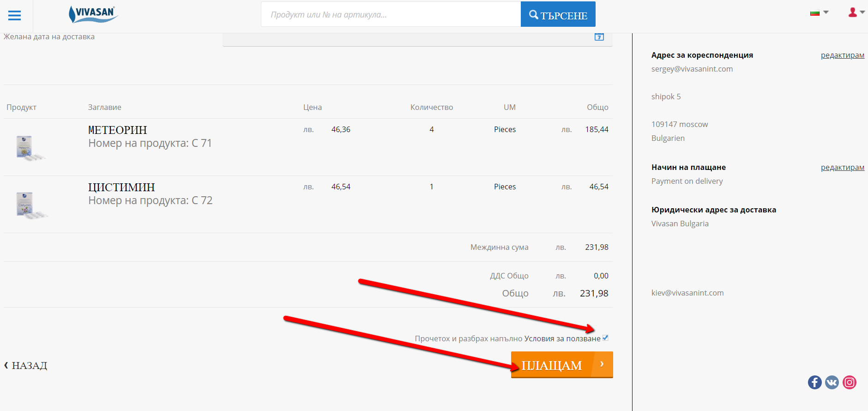Toggle the terms of use checkbox
868x411 pixels.
(605, 338)
